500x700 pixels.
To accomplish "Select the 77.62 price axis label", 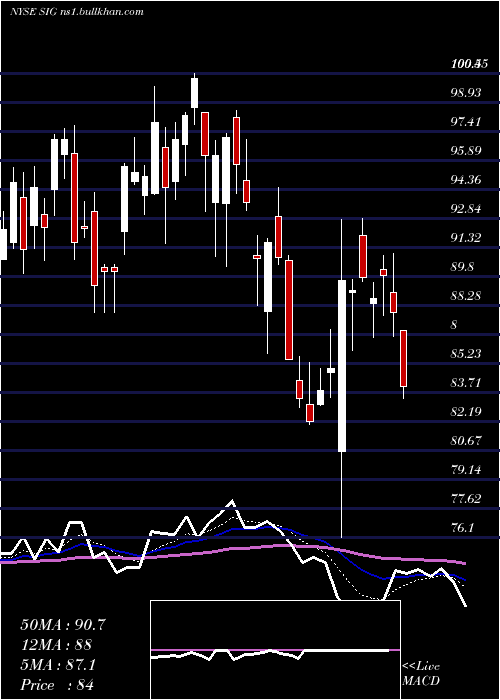I will 467,499.
